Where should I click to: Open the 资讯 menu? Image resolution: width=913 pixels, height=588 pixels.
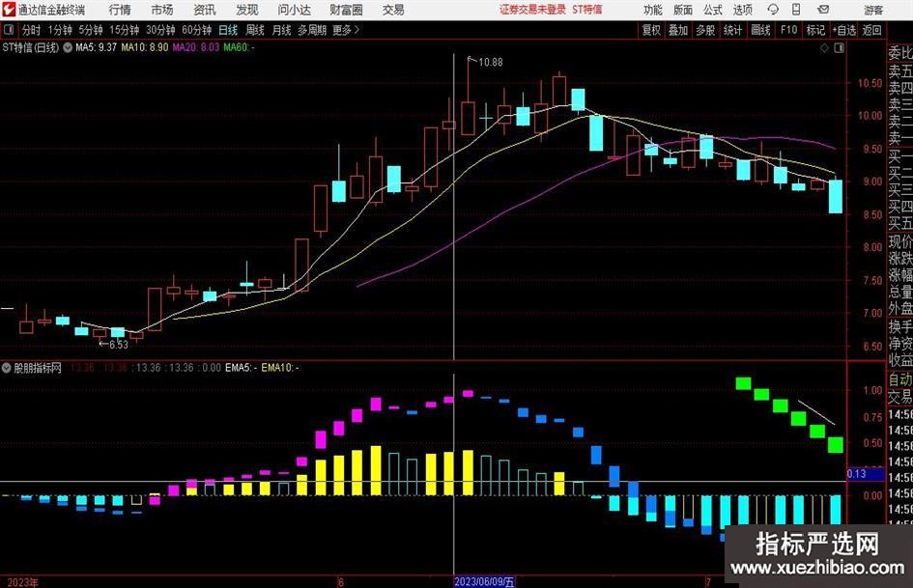(x=205, y=10)
